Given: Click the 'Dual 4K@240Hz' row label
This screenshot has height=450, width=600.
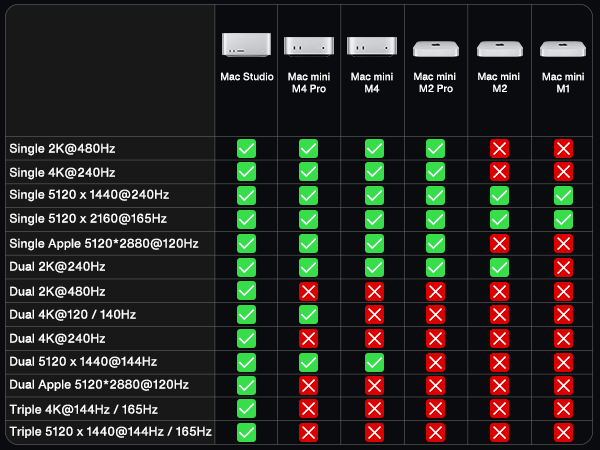Looking at the screenshot, I should pos(57,338).
